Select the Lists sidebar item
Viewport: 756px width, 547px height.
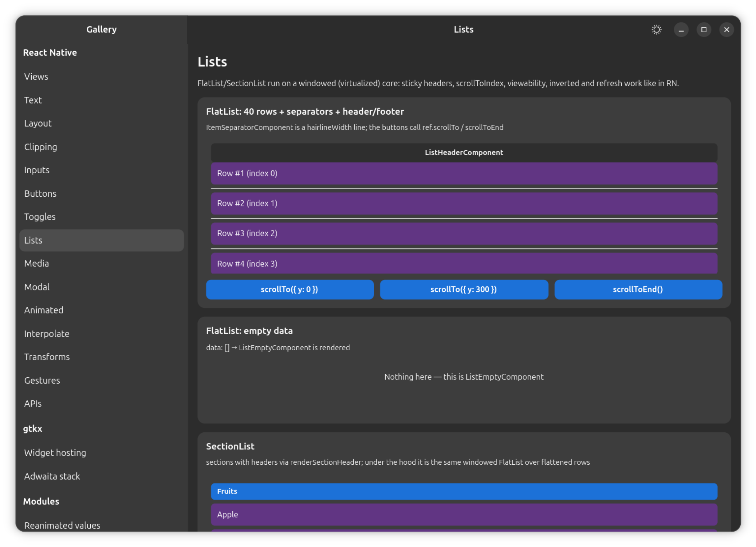tap(102, 240)
